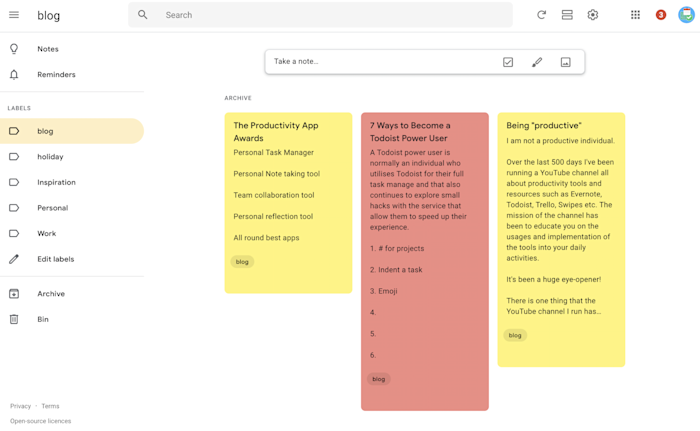Open the 7 Ways Todoist Power User note
Screen dimensions: 700x431
click(425, 261)
